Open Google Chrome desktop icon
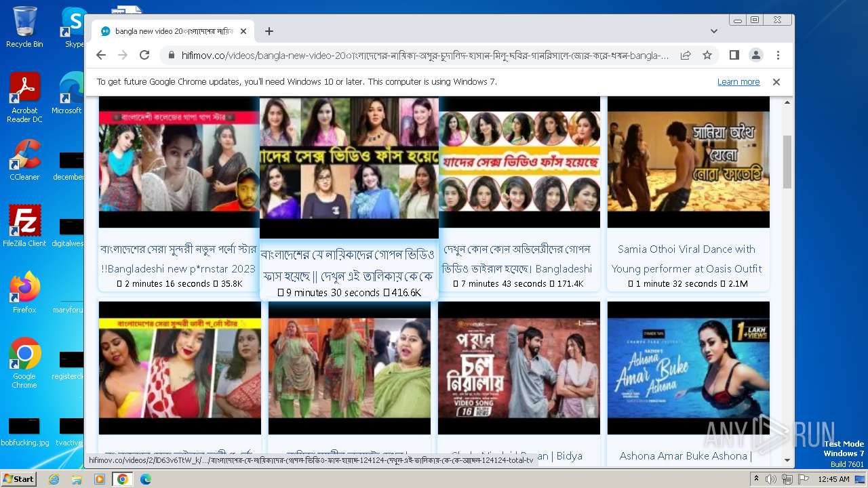Screen dimensions: 868x488 click(x=24, y=363)
